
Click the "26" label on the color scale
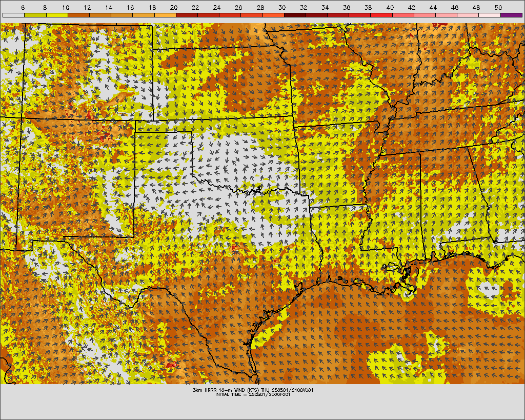pyautogui.click(x=238, y=7)
